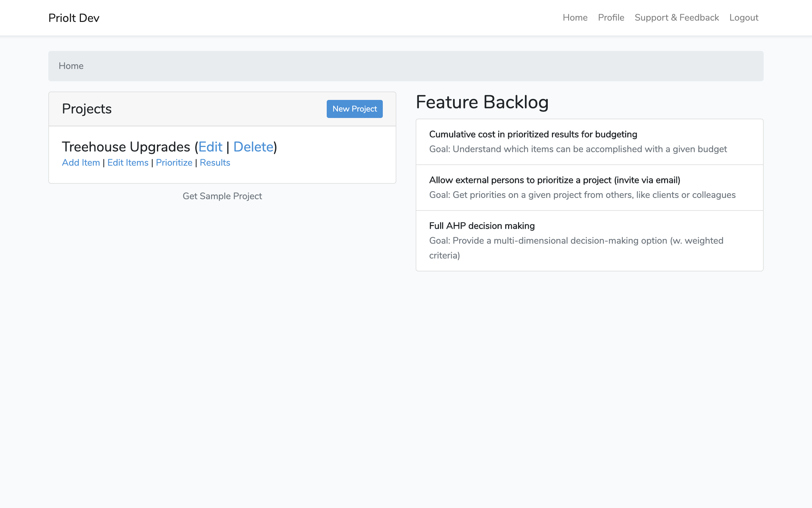
Task: Click the Home breadcrumb
Action: coord(71,66)
